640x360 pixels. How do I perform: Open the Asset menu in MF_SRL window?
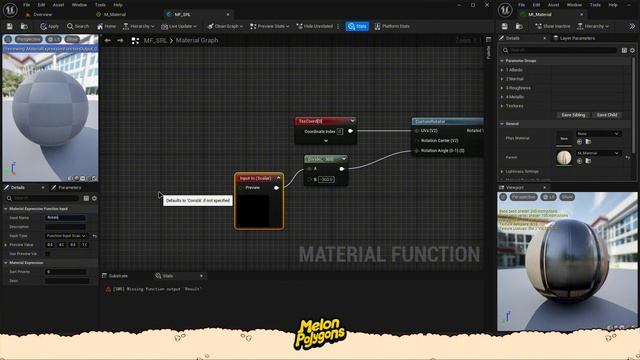[58, 5]
